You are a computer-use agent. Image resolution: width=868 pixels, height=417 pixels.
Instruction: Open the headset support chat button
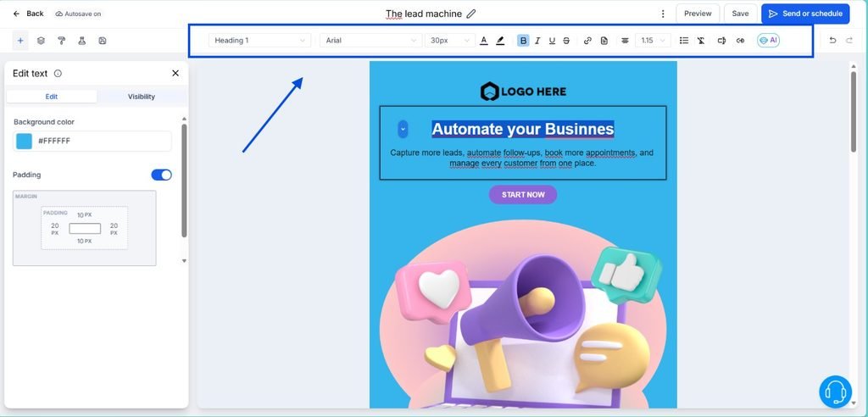pos(835,392)
